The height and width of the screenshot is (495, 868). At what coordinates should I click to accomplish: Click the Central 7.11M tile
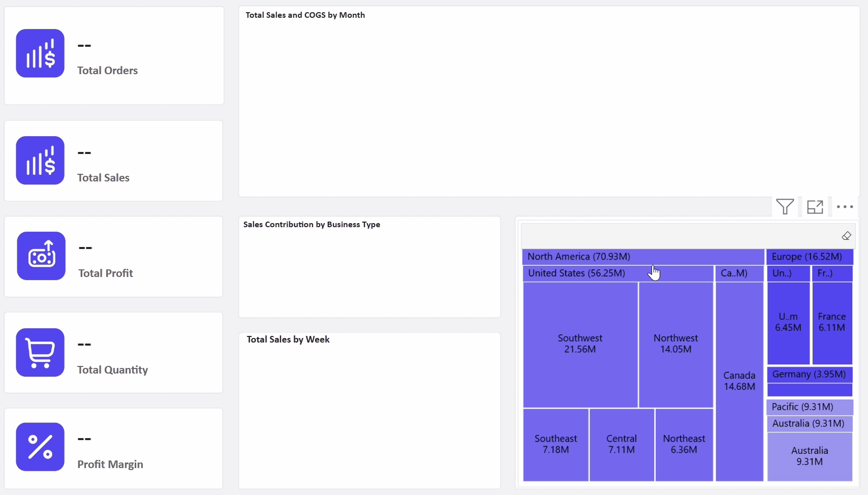point(621,444)
